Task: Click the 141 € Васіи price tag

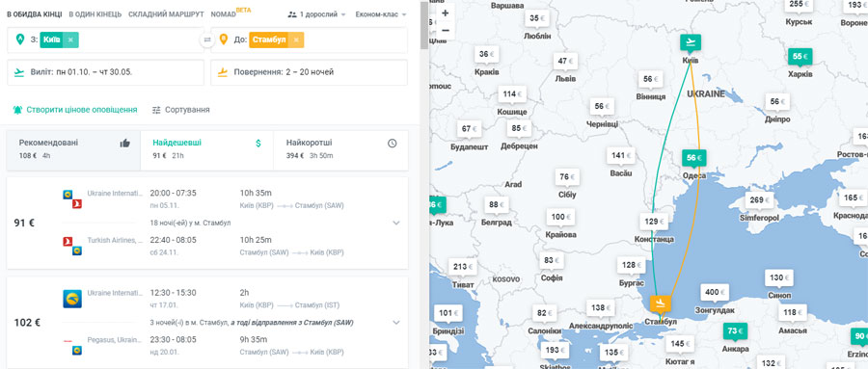Action: tap(620, 156)
